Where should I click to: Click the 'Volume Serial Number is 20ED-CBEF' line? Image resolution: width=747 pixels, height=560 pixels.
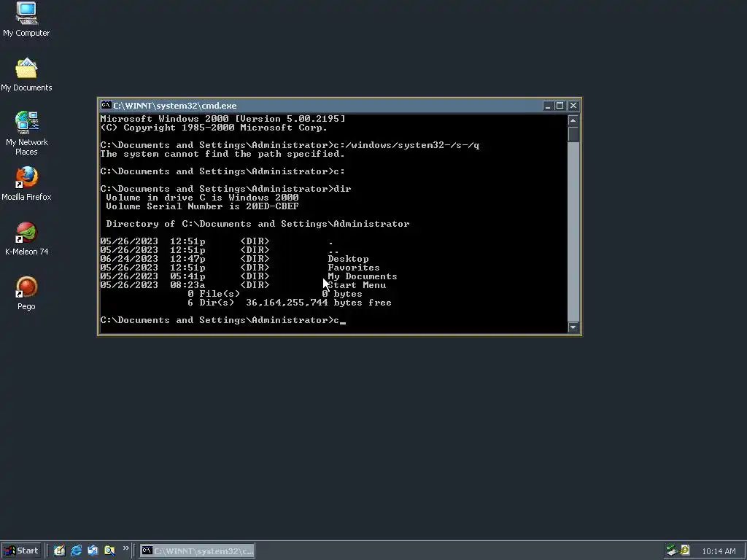pyautogui.click(x=202, y=206)
